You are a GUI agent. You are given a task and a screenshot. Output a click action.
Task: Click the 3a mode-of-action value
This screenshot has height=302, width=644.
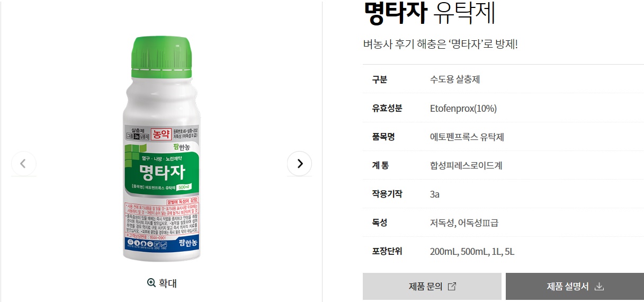435,194
